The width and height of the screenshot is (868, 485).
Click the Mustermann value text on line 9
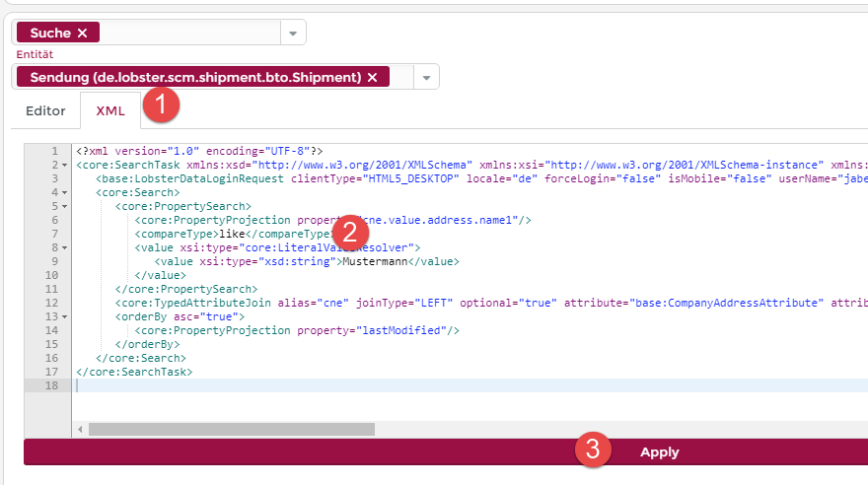coord(375,261)
